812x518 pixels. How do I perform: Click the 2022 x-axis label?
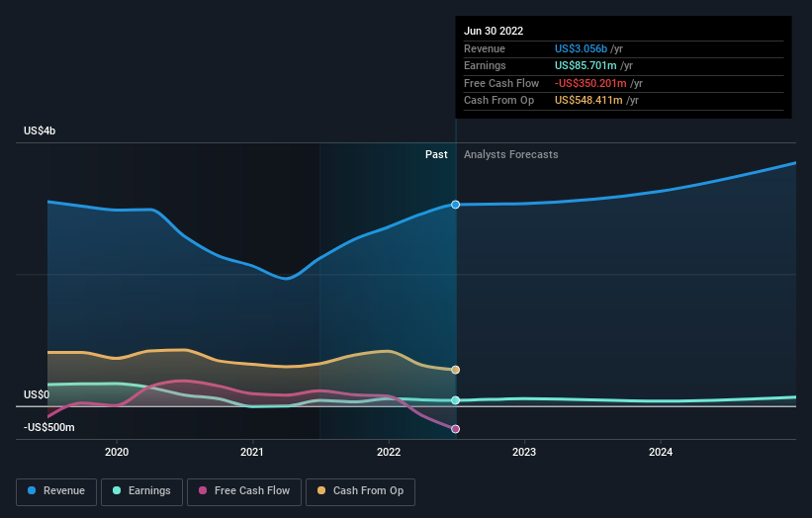click(389, 452)
